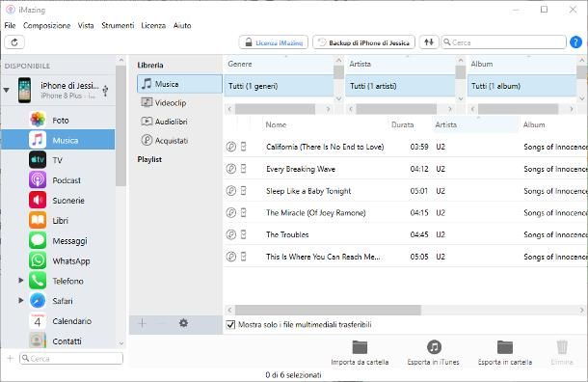Select Musica in the Libreria list
This screenshot has width=588, height=382.
point(179,84)
